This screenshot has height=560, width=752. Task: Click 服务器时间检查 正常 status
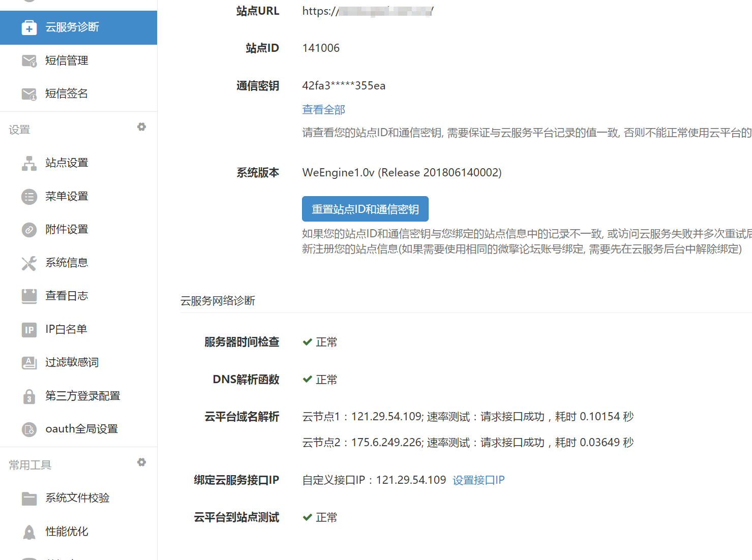tap(320, 342)
